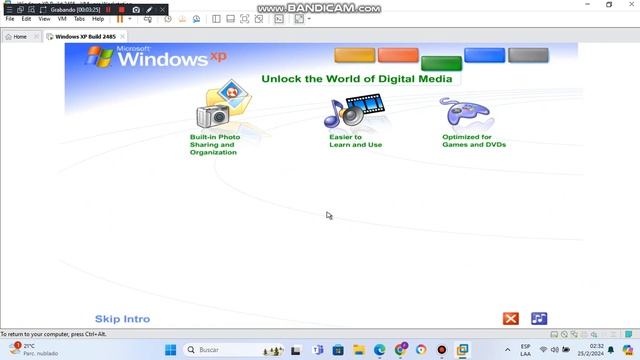
Task: Revert to snapshot toolbar icon
Action: (182, 19)
